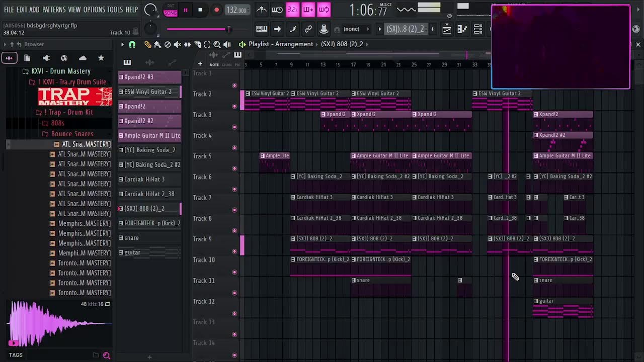Open browser current project files tab
644x362 pixels.
(27, 58)
